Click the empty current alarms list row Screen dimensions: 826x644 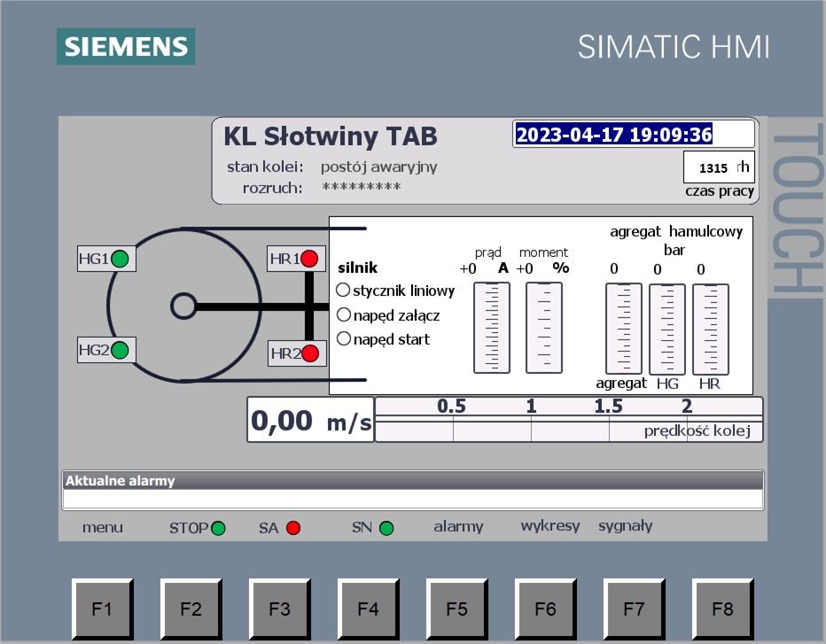413,499
